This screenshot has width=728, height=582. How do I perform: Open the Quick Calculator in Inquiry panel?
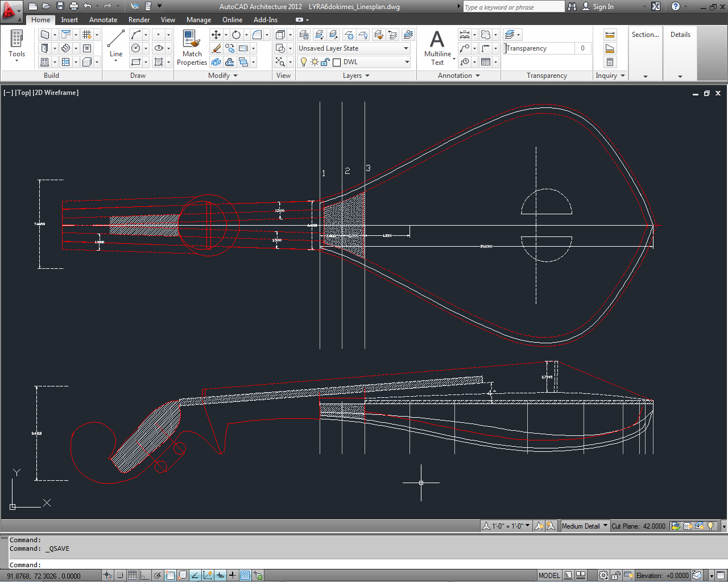click(610, 62)
